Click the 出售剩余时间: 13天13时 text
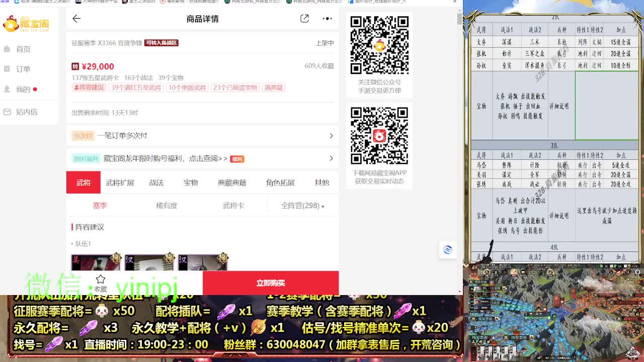The height and width of the screenshot is (362, 644). pos(105,113)
